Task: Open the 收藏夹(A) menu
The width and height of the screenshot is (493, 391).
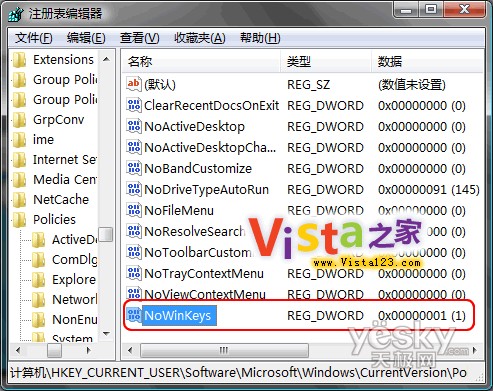Action: [200, 38]
